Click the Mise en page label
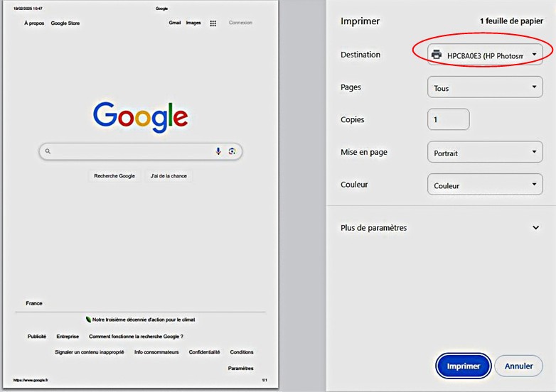The image size is (556, 392). [364, 152]
